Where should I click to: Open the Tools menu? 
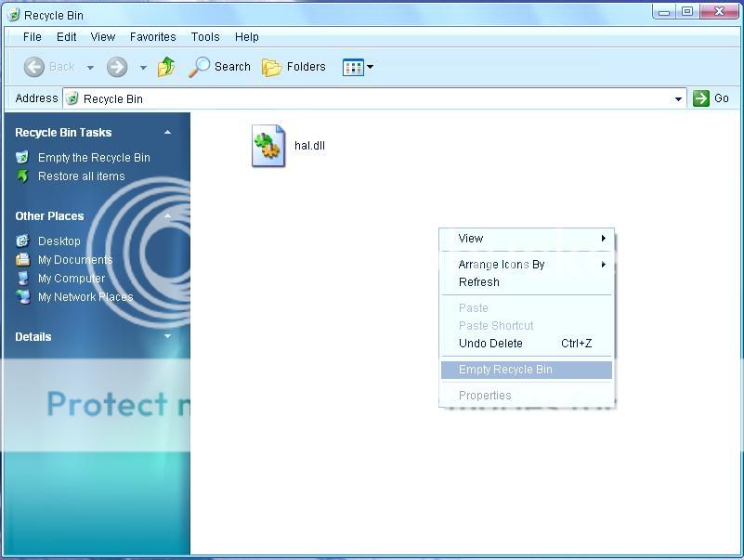click(205, 37)
